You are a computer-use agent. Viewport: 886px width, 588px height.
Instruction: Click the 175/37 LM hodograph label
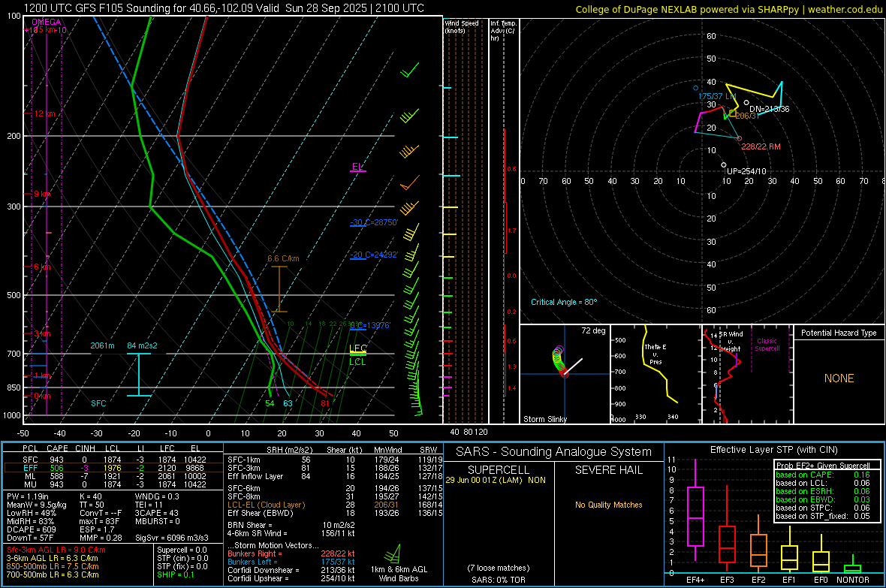[717, 96]
